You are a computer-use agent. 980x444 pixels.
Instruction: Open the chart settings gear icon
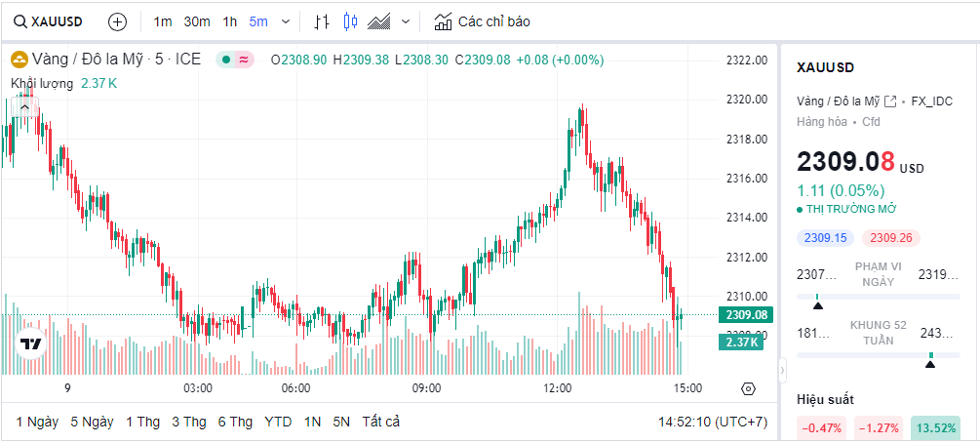click(x=748, y=388)
